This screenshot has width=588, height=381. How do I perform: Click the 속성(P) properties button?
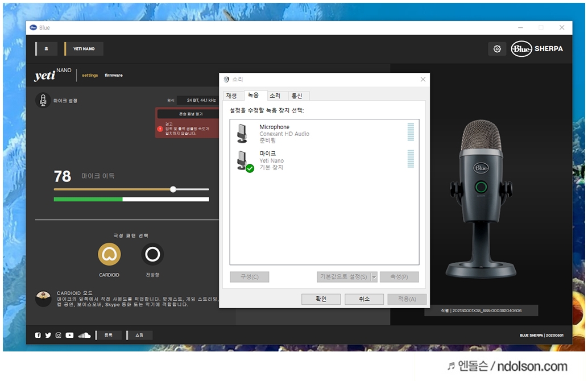point(399,277)
